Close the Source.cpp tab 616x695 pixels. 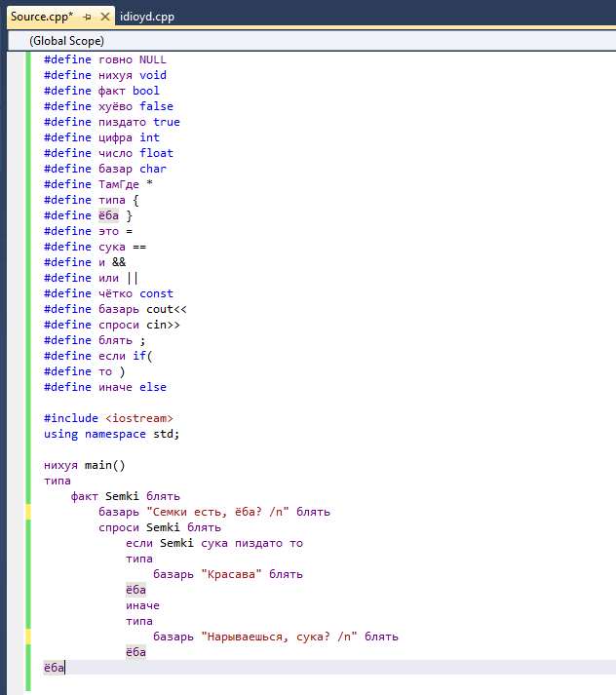pos(104,17)
